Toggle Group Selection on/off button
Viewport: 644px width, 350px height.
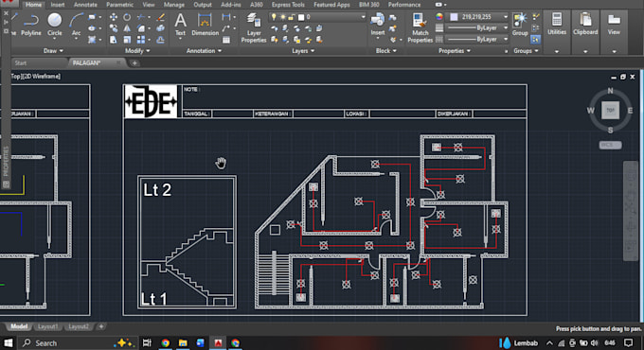click(x=535, y=40)
